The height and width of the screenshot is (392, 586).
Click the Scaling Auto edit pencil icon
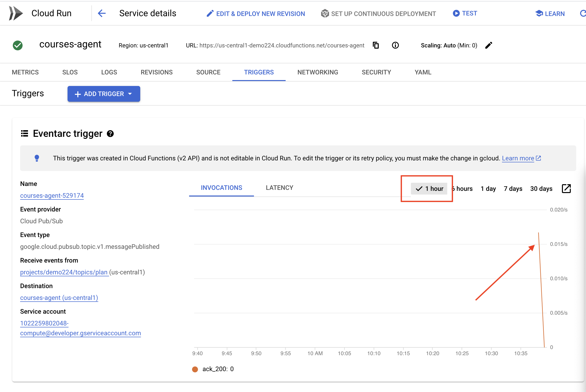pyautogui.click(x=488, y=45)
